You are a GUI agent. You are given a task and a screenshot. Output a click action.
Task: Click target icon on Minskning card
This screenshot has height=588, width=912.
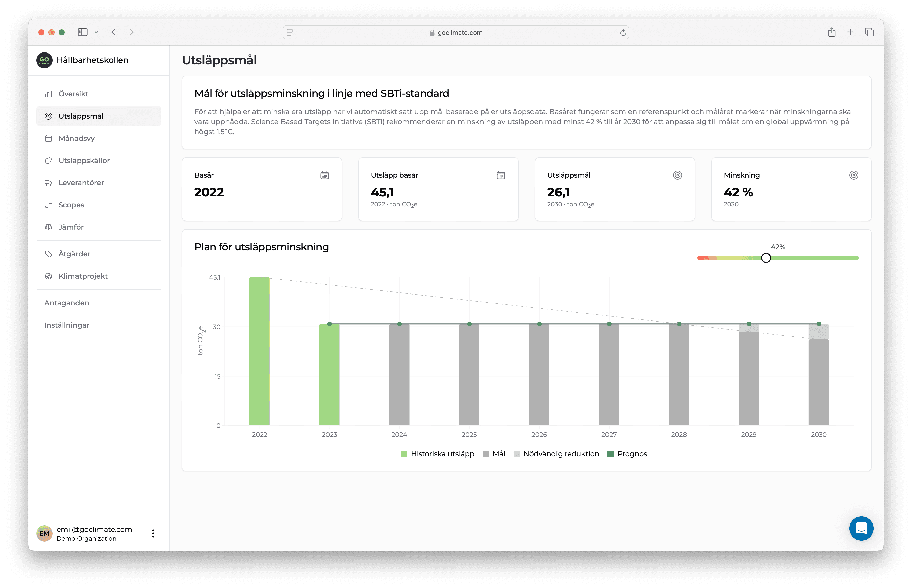tap(854, 175)
